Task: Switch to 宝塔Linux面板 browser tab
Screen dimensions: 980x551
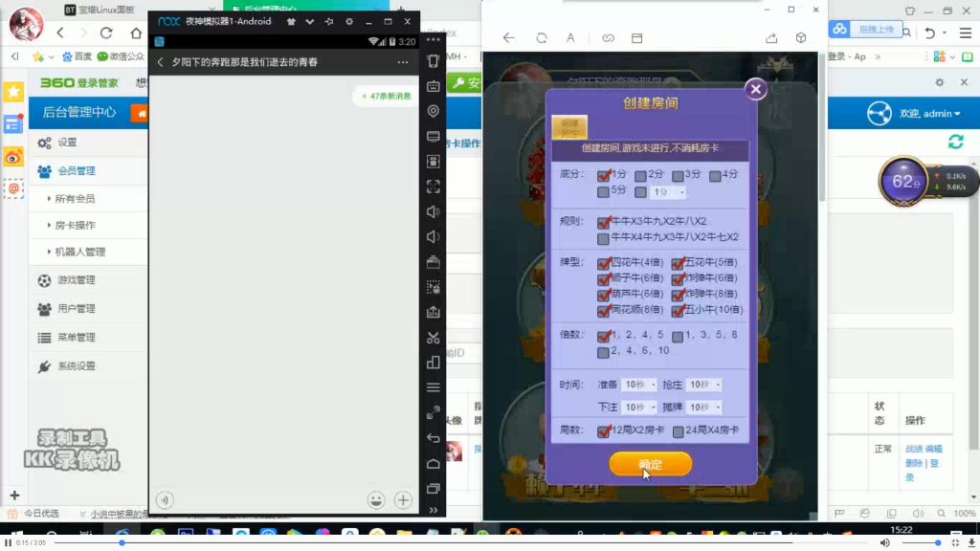Action: pos(106,10)
